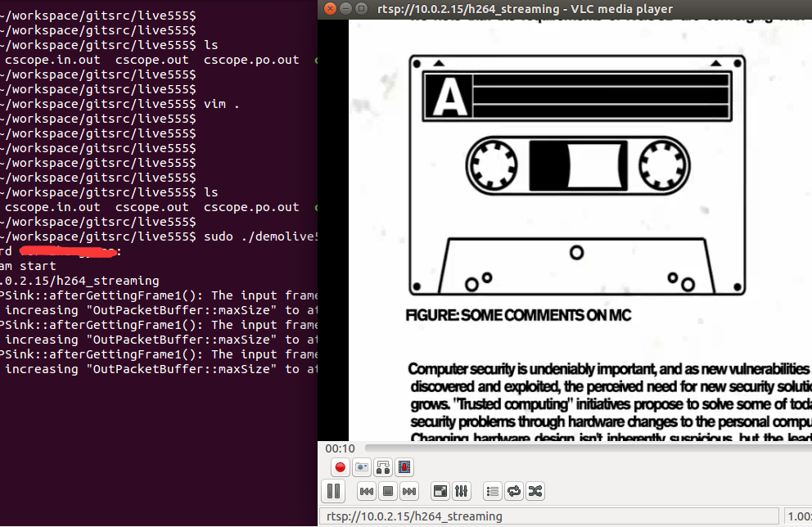The image size is (812, 527).
Task: Show the playlist panel
Action: tap(493, 491)
